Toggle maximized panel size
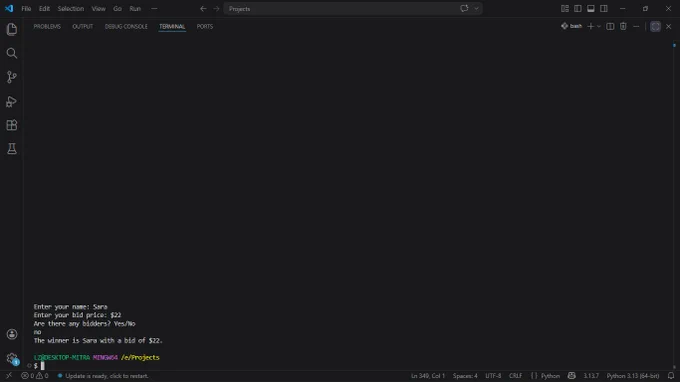 (655, 26)
